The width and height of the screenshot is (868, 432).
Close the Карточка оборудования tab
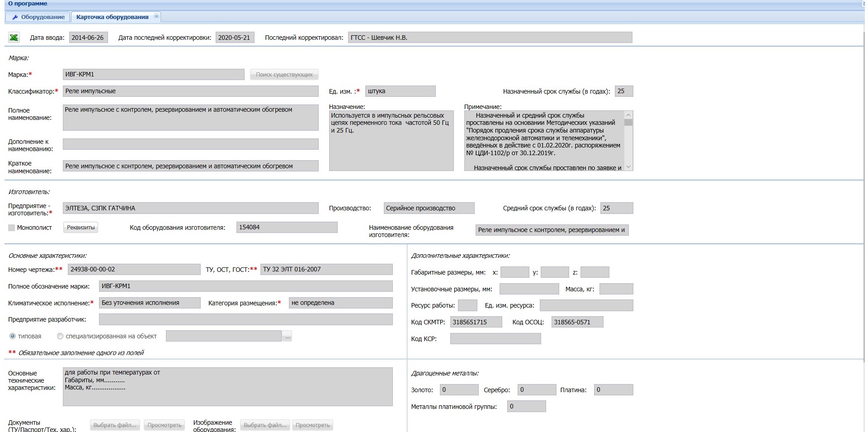(x=156, y=16)
